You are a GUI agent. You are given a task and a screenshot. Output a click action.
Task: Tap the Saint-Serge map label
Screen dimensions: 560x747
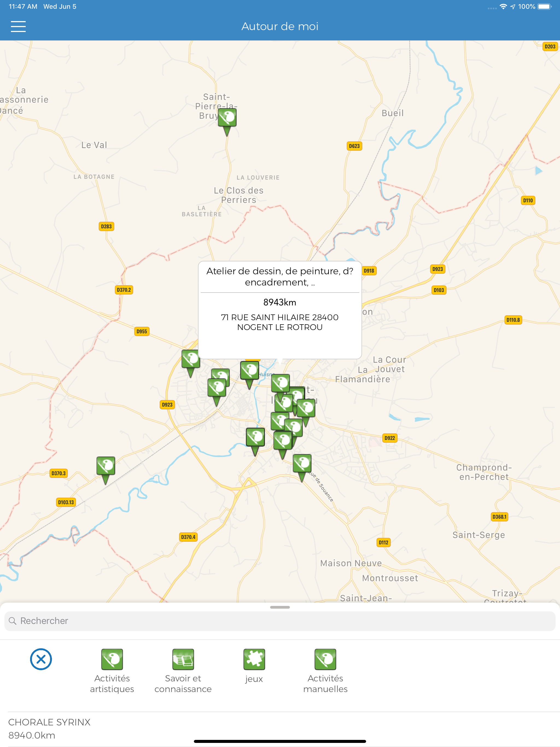tap(479, 535)
